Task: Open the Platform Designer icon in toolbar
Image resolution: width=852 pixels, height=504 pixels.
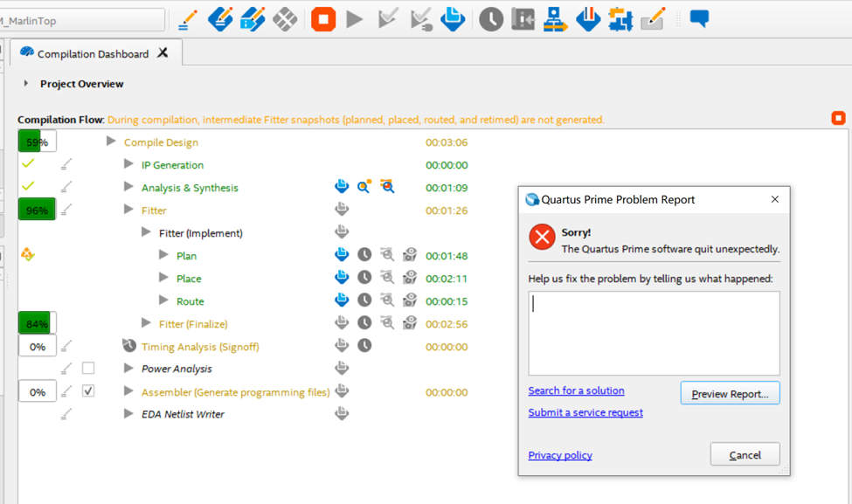Action: [620, 20]
